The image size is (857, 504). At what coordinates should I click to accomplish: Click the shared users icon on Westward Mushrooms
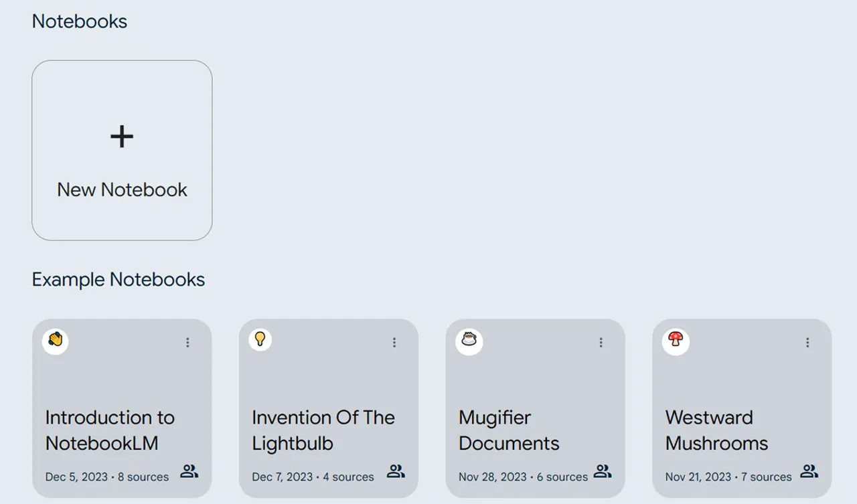pos(809,471)
